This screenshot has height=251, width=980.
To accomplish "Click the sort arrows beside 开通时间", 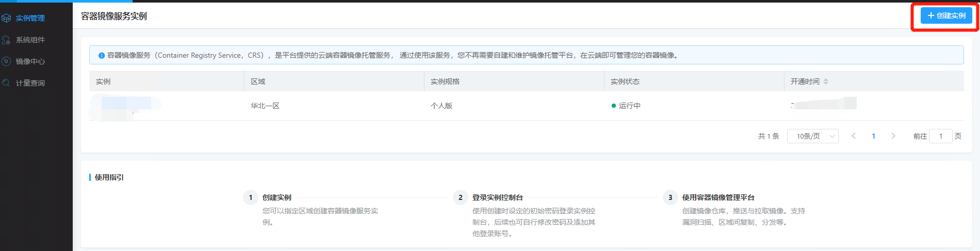I will pyautogui.click(x=826, y=81).
